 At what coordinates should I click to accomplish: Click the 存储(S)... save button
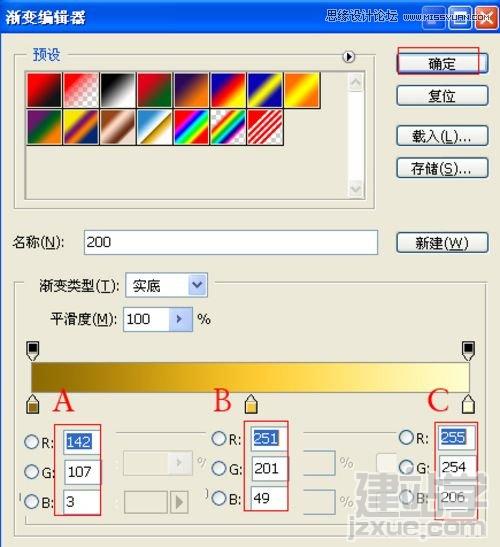(x=442, y=168)
